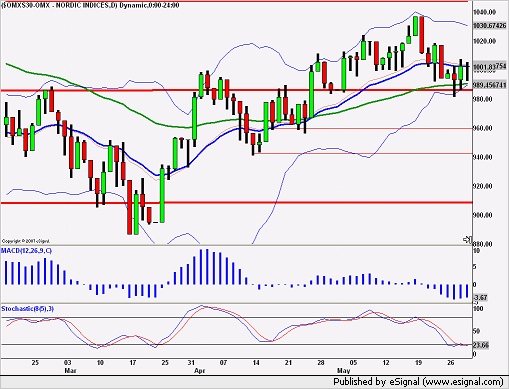Open the Published by eSignal (www.esignal.com) link

(418, 381)
